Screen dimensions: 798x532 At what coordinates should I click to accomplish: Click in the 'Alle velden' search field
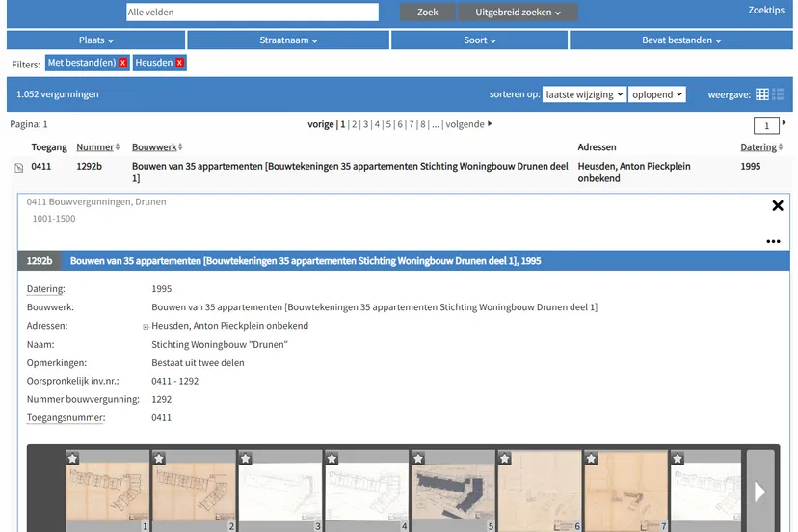click(x=252, y=13)
